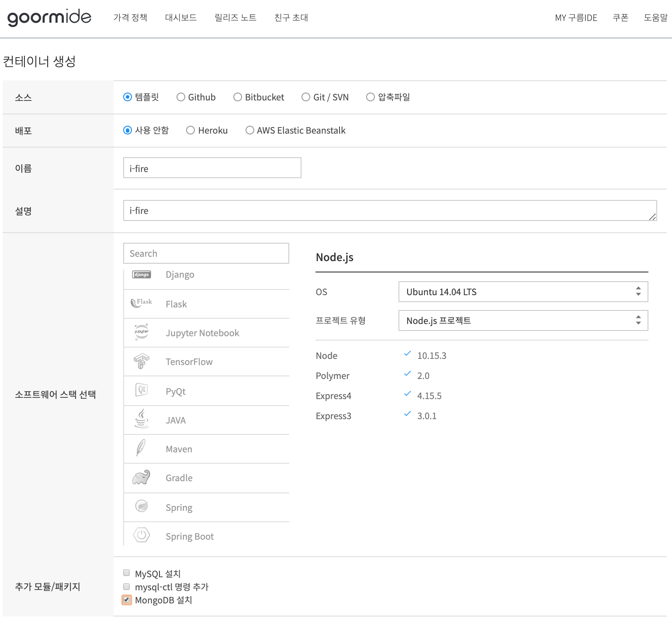Open 친구 초대 menu item
The image size is (672, 620).
tap(291, 17)
